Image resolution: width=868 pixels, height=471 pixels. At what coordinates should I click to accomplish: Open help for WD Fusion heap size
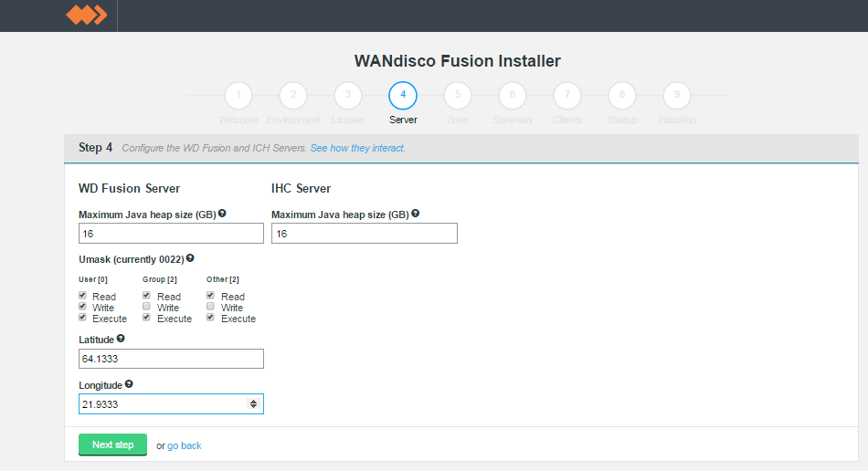point(222,214)
